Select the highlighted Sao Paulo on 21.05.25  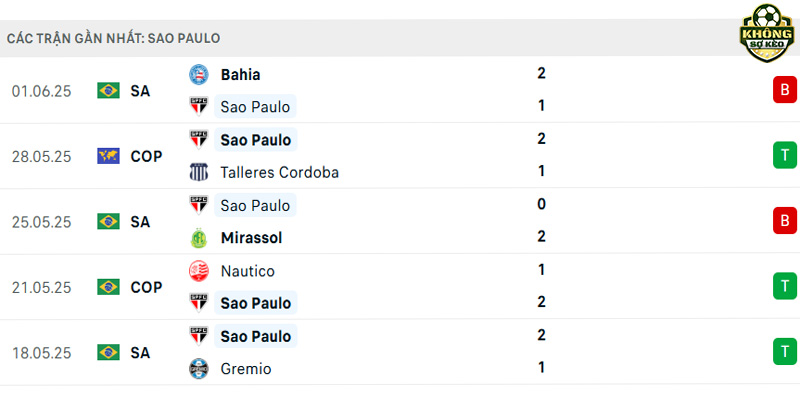(256, 303)
